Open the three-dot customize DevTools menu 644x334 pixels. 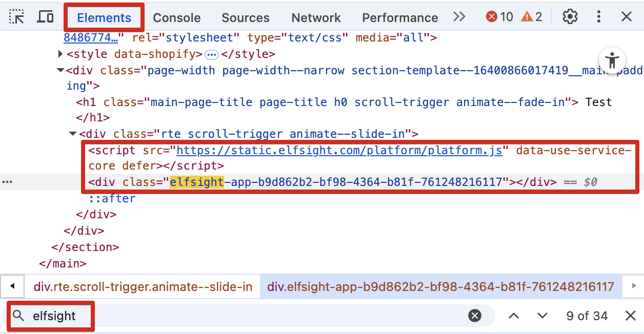point(598,17)
